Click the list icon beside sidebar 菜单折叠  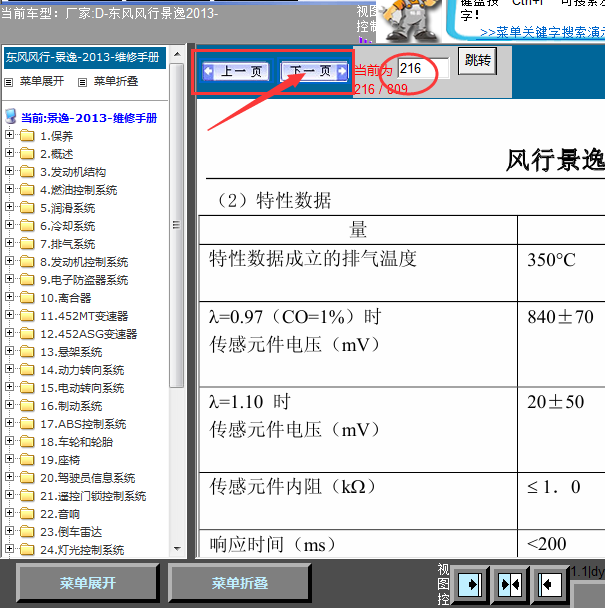tap(82, 82)
